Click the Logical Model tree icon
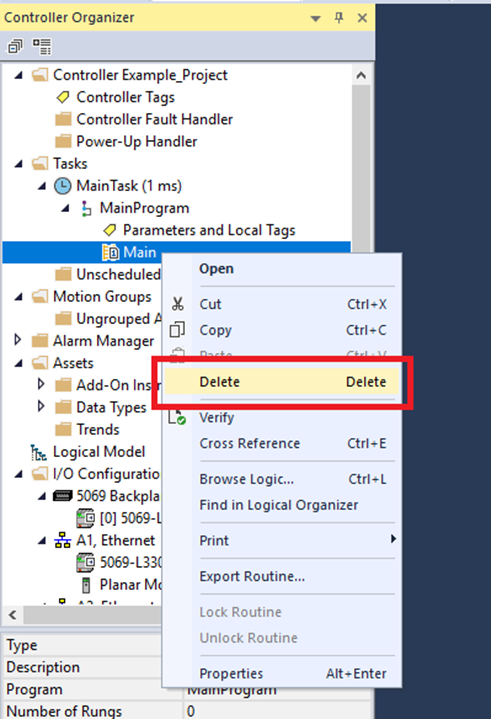The width and height of the screenshot is (491, 719). [x=39, y=452]
